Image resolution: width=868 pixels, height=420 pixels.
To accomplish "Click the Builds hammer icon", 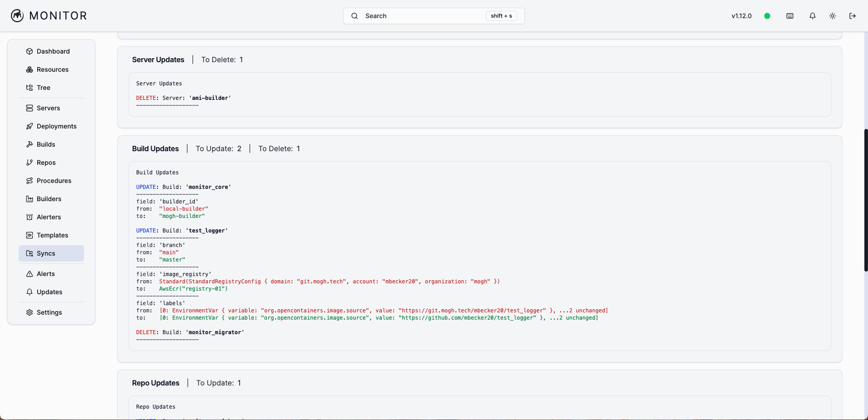I will pyautogui.click(x=30, y=144).
